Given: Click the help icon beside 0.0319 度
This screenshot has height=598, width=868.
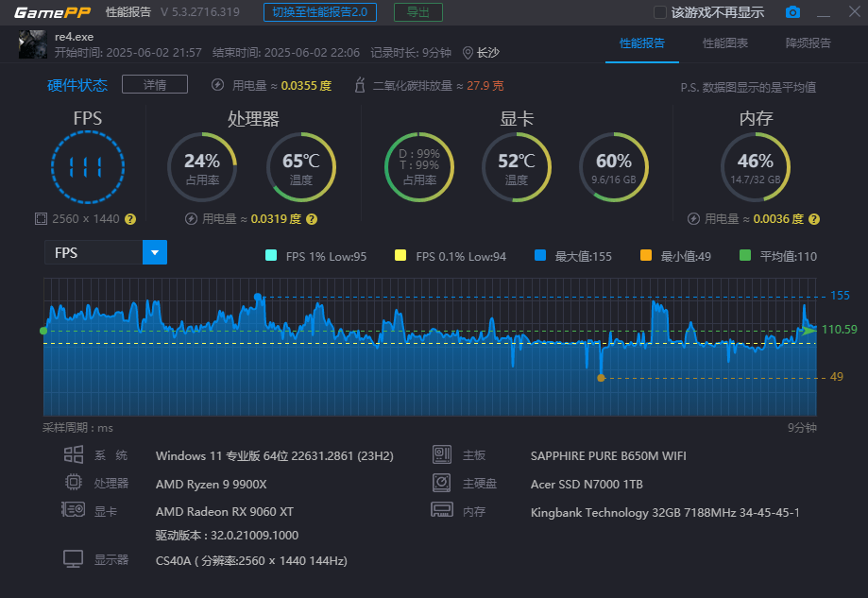Looking at the screenshot, I should pyautogui.click(x=312, y=219).
